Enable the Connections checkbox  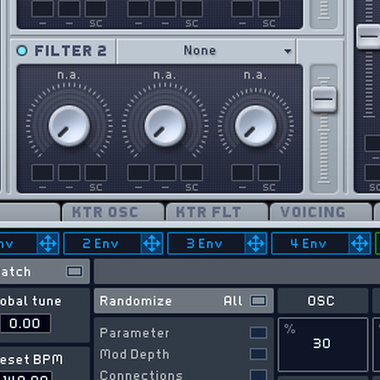pos(258,375)
